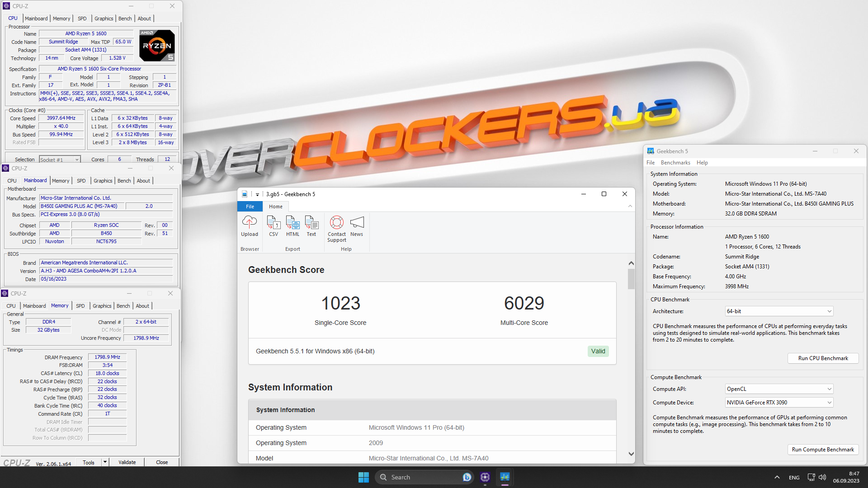868x488 pixels.
Task: Open Contact Support in Geekbench ribbon
Action: [x=336, y=229]
